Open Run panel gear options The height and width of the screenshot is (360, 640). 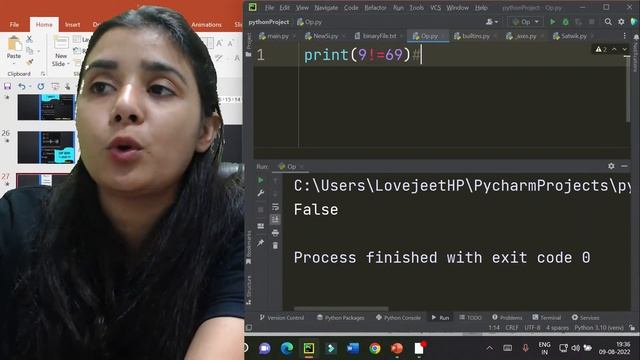(611, 166)
